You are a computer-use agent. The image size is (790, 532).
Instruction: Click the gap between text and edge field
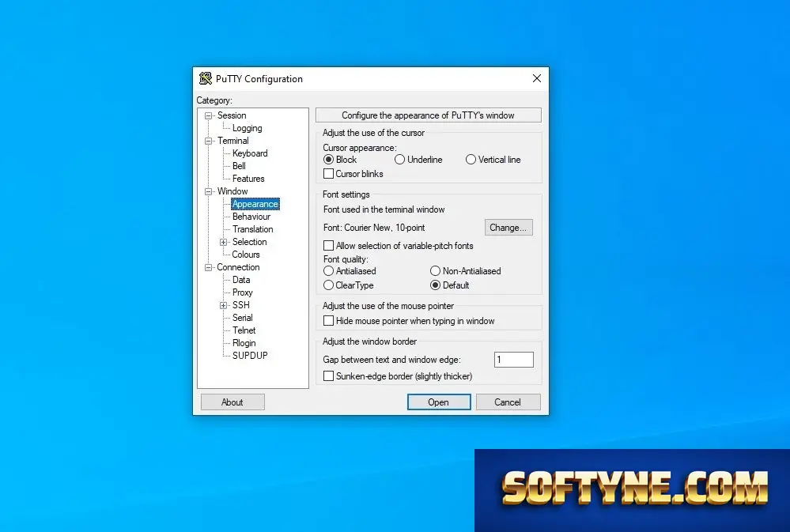click(513, 360)
